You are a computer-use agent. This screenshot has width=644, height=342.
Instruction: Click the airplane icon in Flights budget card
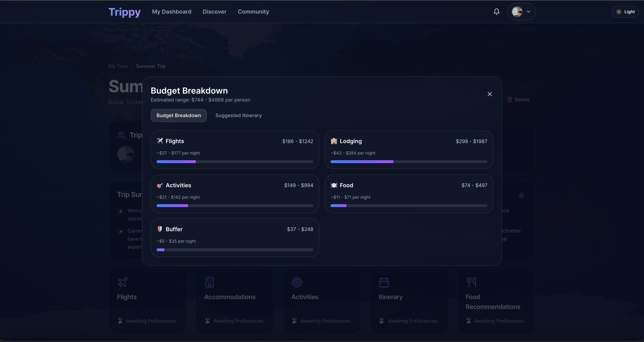click(x=160, y=141)
